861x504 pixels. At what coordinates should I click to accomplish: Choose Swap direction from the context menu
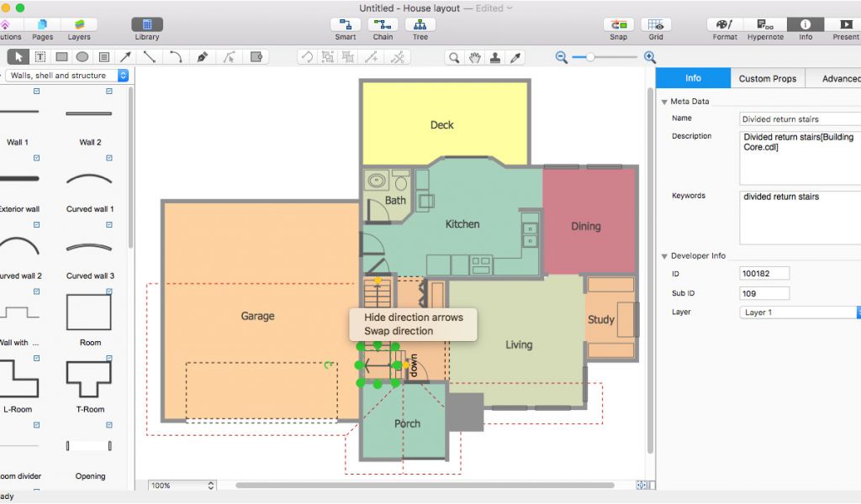399,331
